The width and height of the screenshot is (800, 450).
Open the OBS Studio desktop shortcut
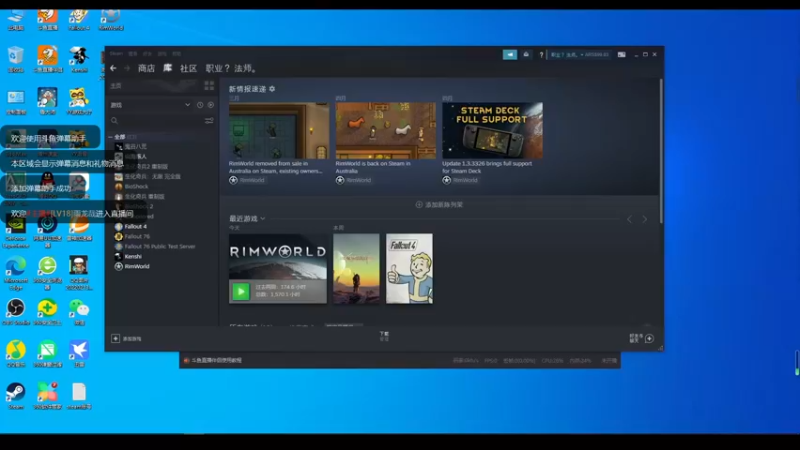coord(15,312)
